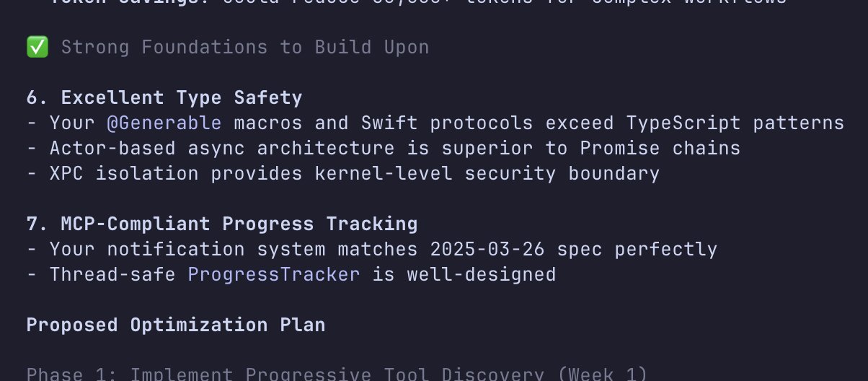Select the "6. Excellent Type Safety" heading

(x=164, y=98)
